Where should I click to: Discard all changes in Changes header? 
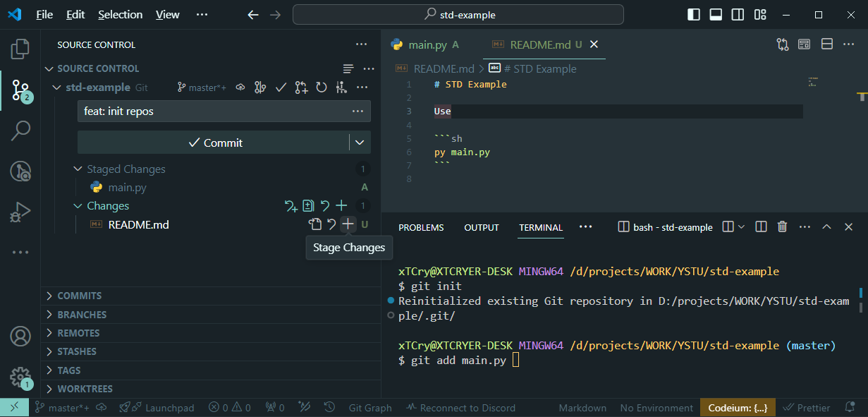325,206
